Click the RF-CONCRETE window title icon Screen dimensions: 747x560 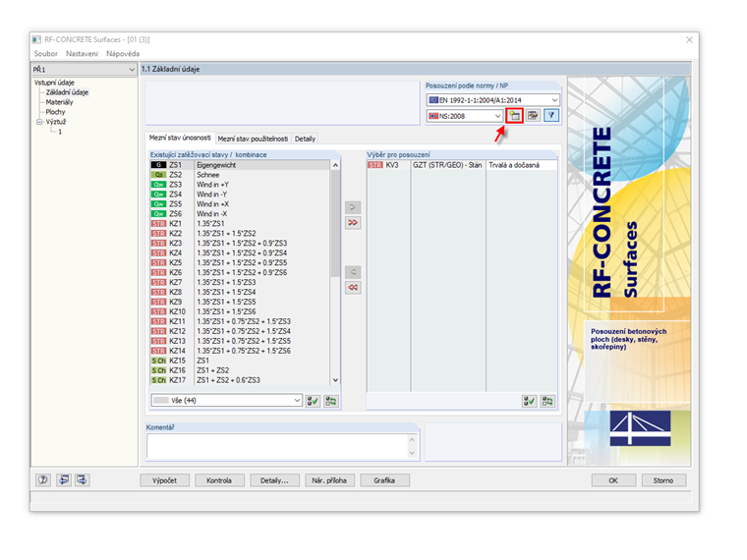36,39
